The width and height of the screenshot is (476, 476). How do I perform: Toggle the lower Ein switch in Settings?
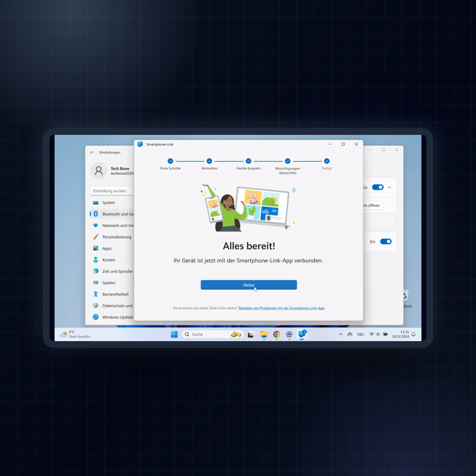pyautogui.click(x=386, y=242)
